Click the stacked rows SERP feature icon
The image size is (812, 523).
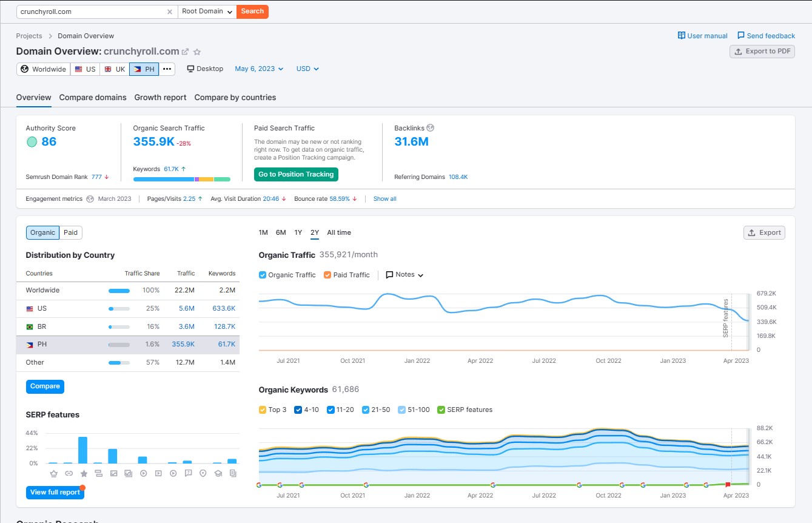tap(98, 474)
